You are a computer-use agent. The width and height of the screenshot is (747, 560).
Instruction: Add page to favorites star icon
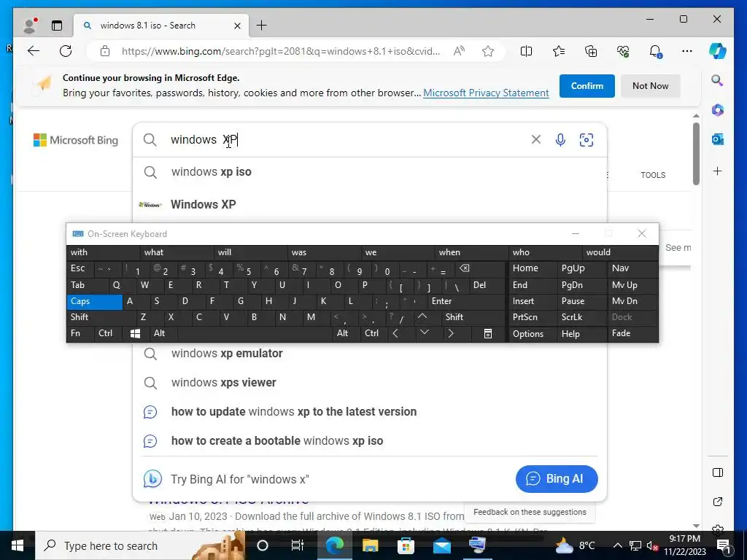coord(488,51)
